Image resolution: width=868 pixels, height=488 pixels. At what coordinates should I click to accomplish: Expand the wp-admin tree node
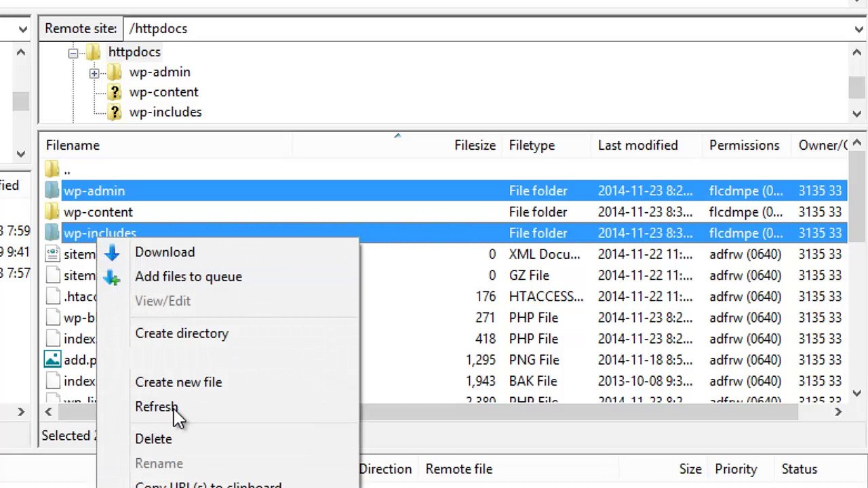[94, 73]
